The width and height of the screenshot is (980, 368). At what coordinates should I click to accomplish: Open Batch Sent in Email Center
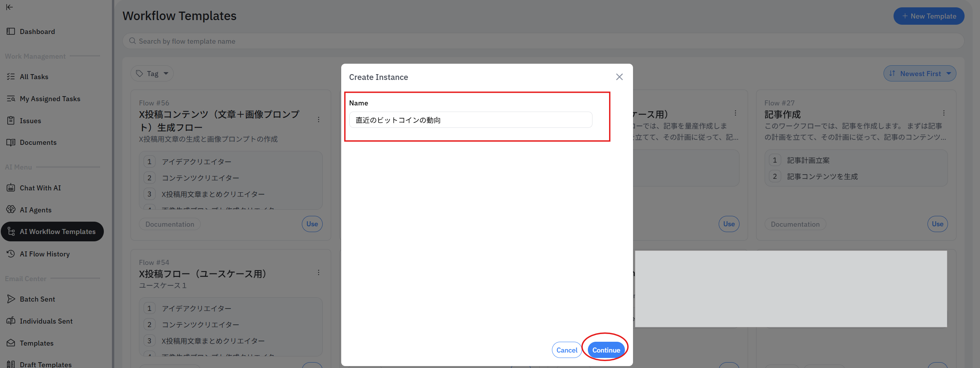(x=37, y=299)
